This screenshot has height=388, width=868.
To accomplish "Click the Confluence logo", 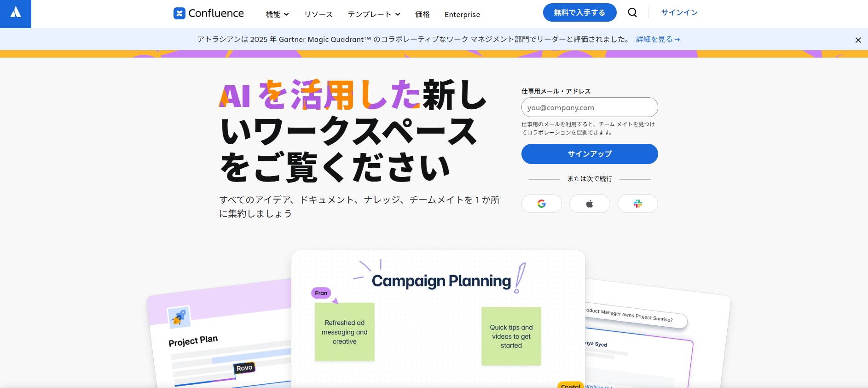I will [x=209, y=13].
